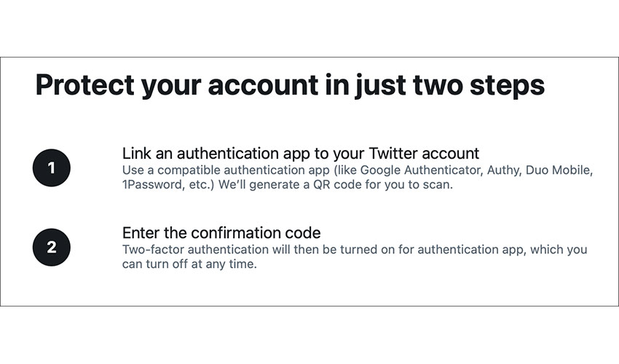This screenshot has width=619, height=364.
Task: Select 'Link an authentication app' step title
Action: [301, 153]
